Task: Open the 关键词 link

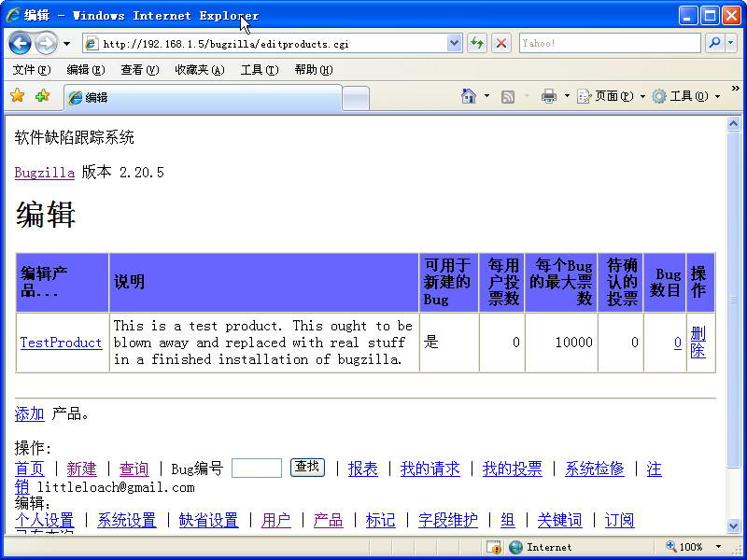Action: 559,520
